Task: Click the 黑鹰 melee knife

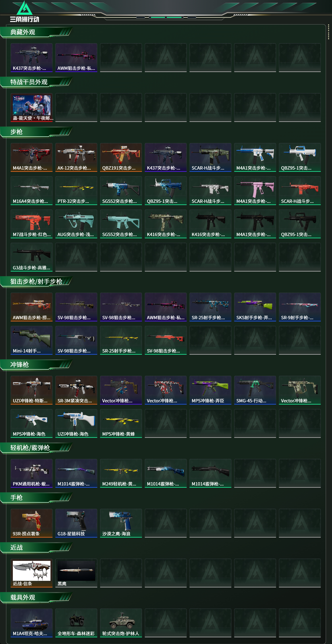Action: pyautogui.click(x=76, y=573)
